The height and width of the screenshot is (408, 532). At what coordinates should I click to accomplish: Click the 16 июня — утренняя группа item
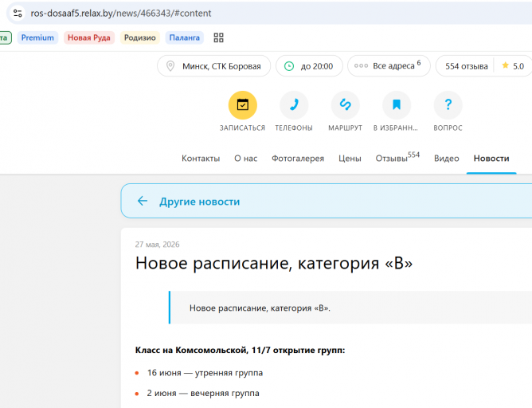point(205,373)
